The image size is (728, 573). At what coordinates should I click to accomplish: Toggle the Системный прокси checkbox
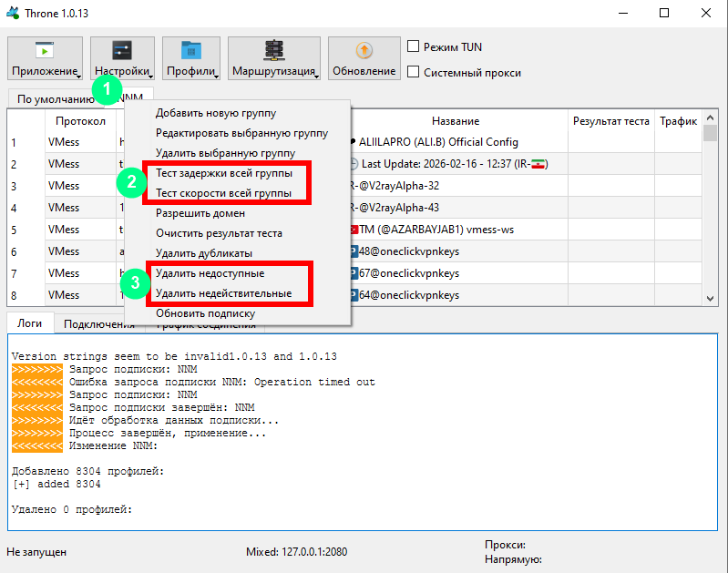coord(414,73)
